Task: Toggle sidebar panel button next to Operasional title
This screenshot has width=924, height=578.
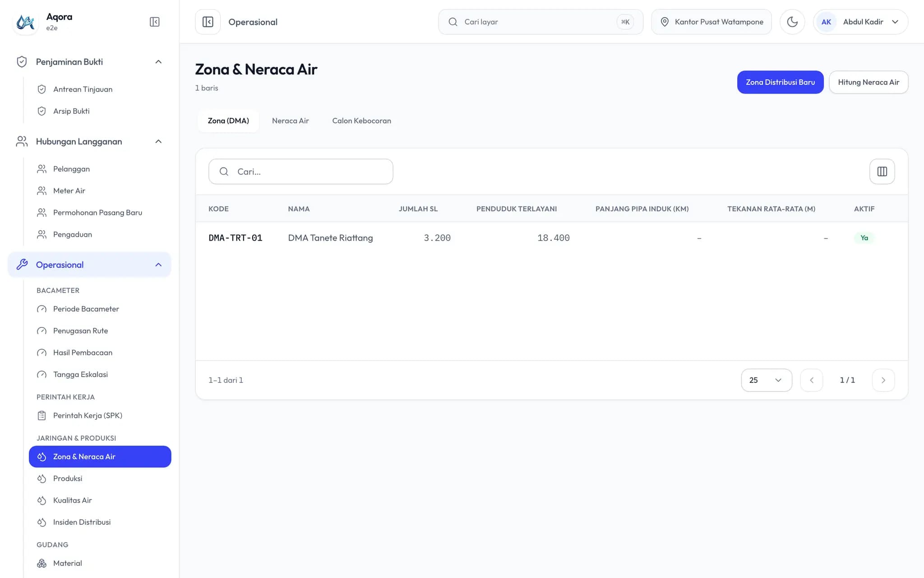Action: tap(208, 22)
